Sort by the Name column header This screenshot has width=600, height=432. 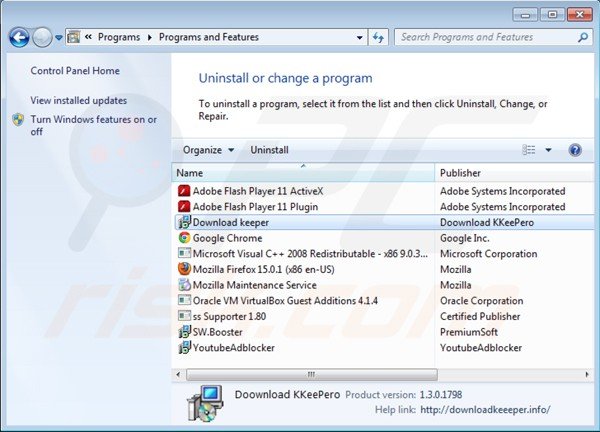tap(303, 173)
